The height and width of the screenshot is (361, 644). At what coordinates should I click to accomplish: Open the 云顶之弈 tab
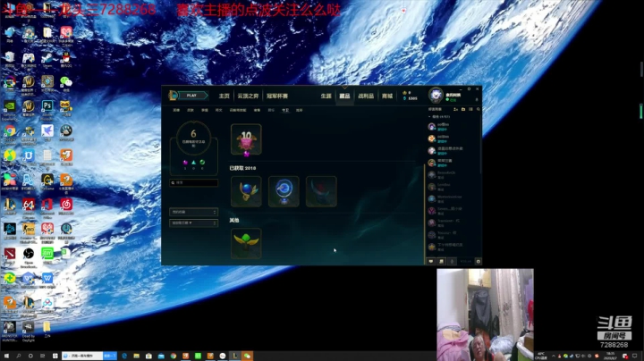248,96
